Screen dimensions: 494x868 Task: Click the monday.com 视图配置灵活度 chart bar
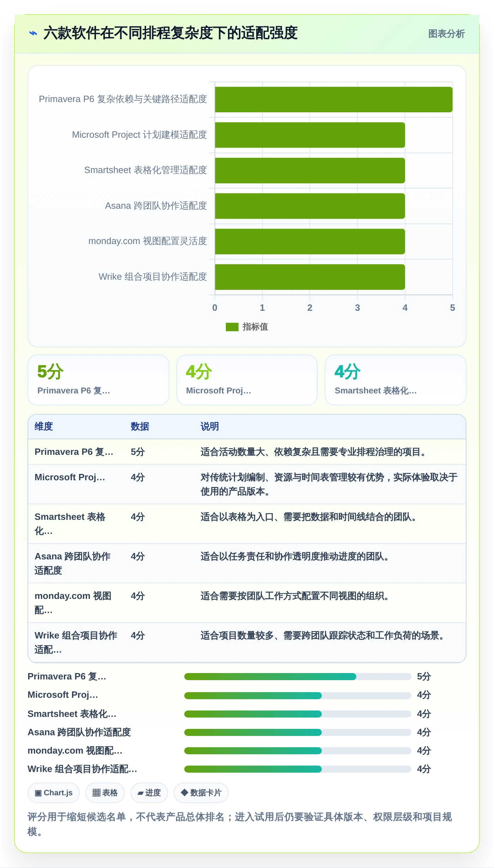click(x=310, y=242)
